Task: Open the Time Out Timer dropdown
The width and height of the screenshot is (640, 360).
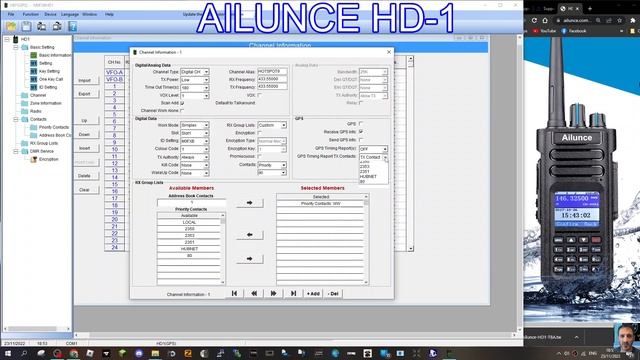Action: [x=206, y=88]
